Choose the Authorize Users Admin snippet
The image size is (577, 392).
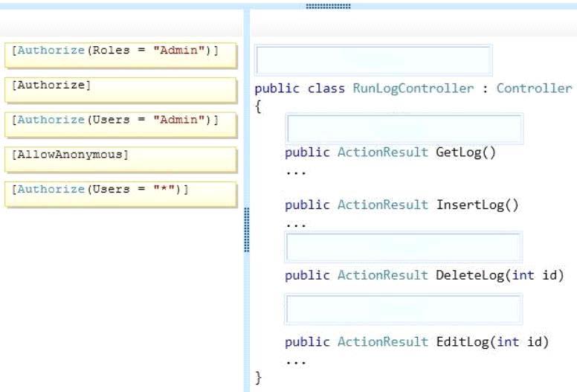click(120, 125)
